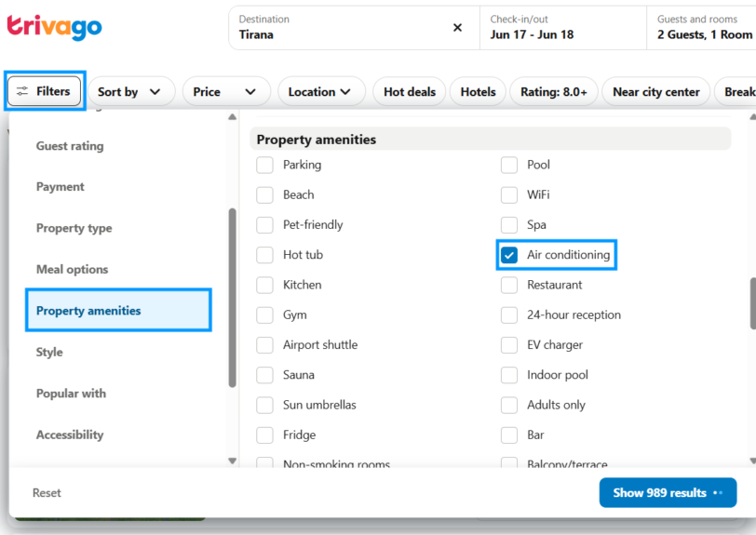Click left panel scroll up arrow
The image size is (756, 535).
(233, 116)
